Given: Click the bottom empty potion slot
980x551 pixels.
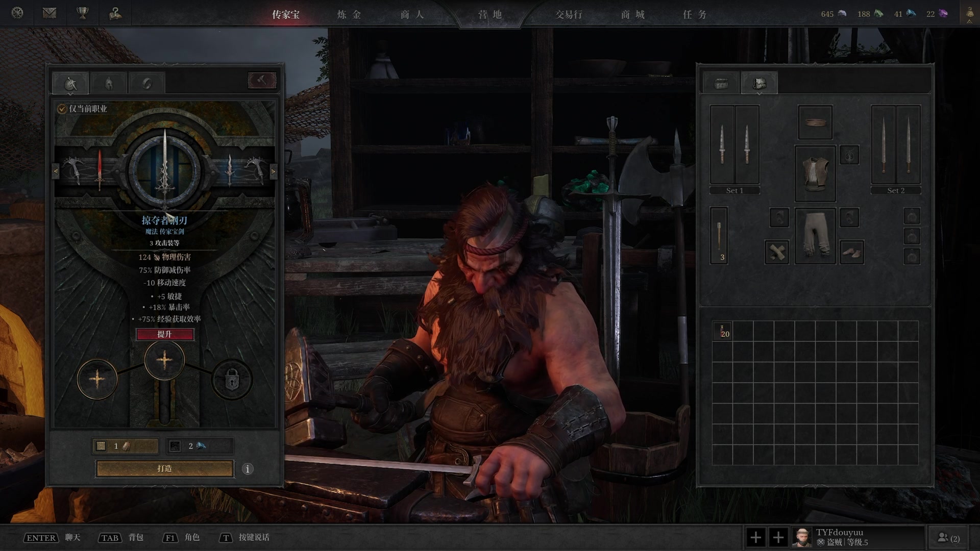Looking at the screenshot, I should [x=912, y=256].
